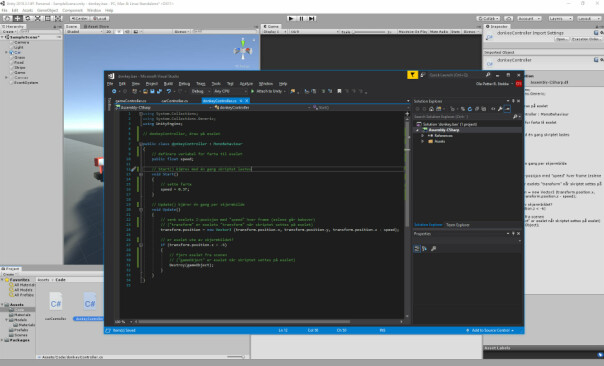Open the Debug configuration dropdown

pyautogui.click(x=201, y=91)
